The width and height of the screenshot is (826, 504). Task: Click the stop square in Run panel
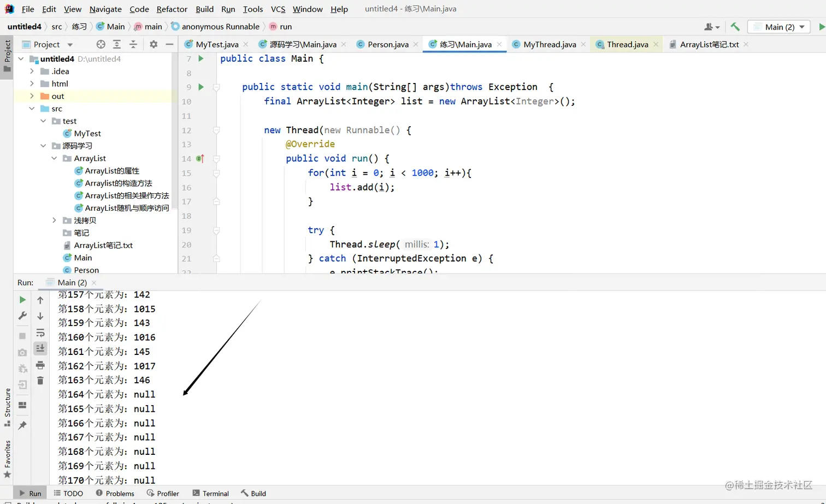pos(22,336)
